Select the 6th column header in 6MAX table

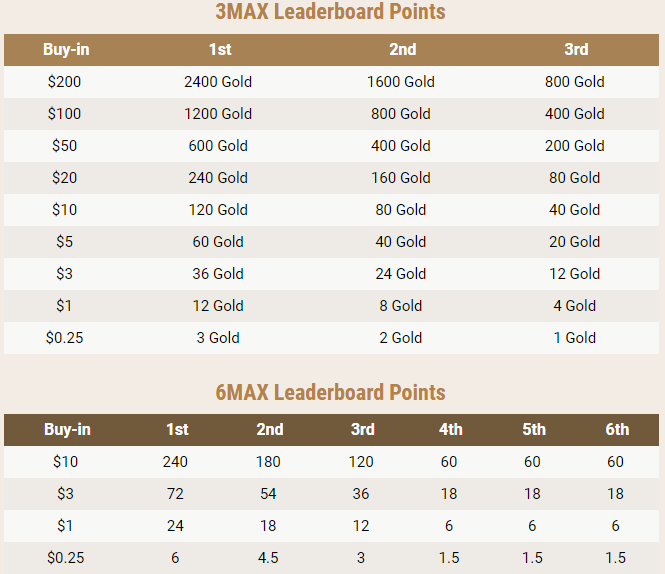[x=617, y=429]
